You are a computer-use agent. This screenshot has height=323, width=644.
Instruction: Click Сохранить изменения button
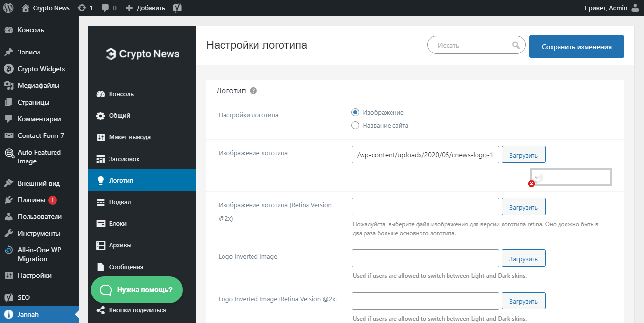(x=576, y=47)
